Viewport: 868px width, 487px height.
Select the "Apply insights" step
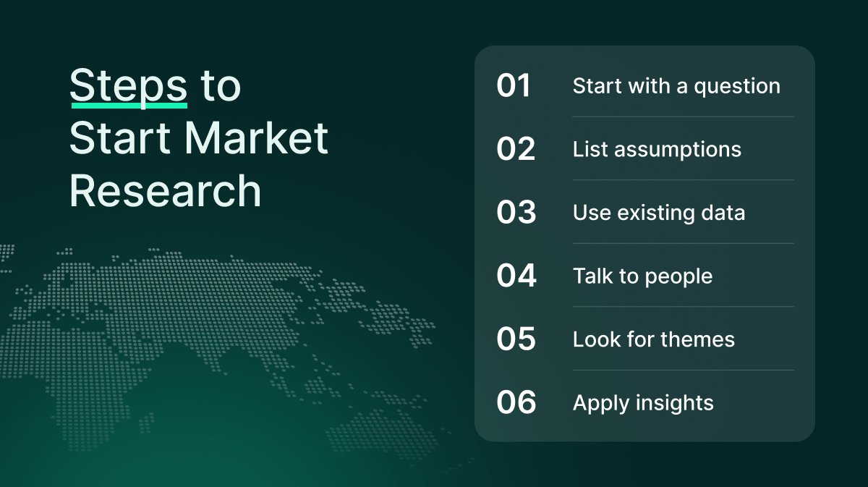tap(643, 402)
